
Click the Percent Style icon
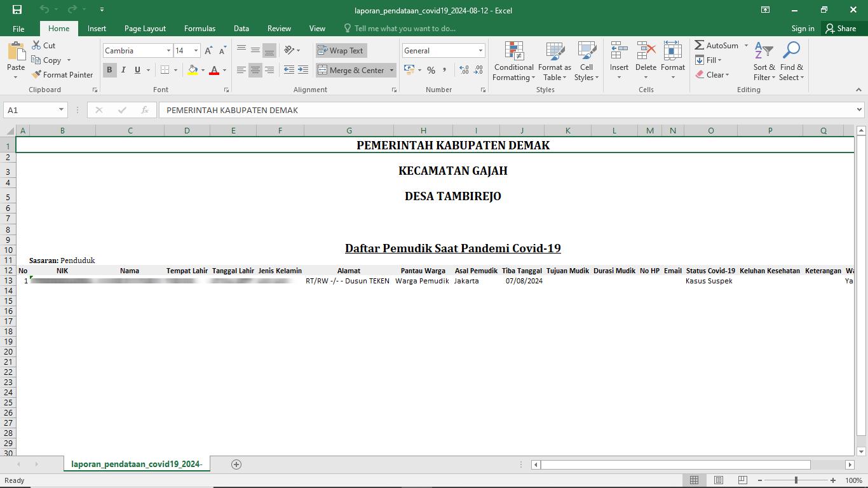431,70
